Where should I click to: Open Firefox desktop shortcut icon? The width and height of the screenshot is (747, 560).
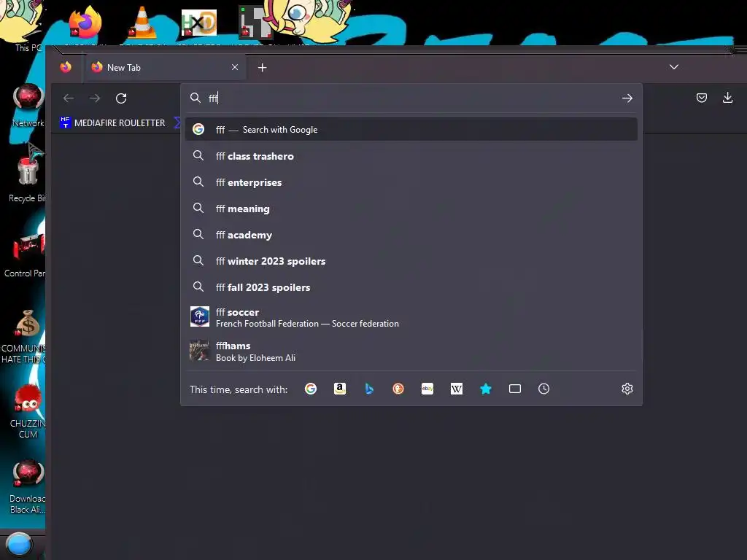click(x=85, y=23)
